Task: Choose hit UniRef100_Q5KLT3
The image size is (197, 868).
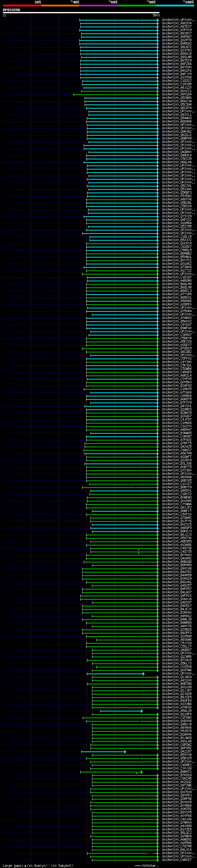Action: pos(177,664)
